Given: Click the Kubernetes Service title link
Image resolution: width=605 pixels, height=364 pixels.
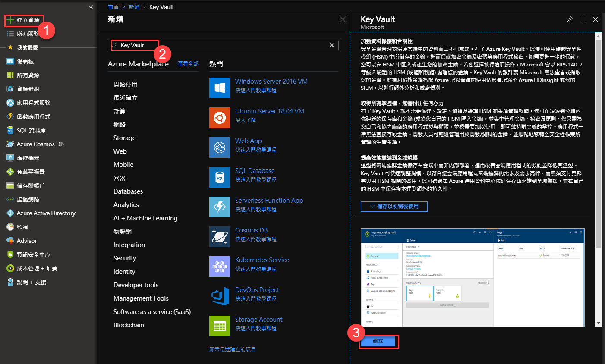Looking at the screenshot, I should click(262, 260).
